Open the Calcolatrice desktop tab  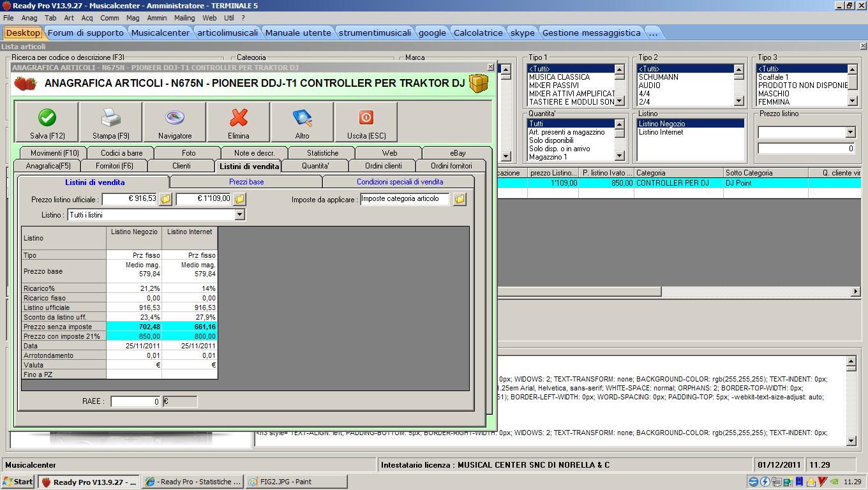tap(478, 33)
